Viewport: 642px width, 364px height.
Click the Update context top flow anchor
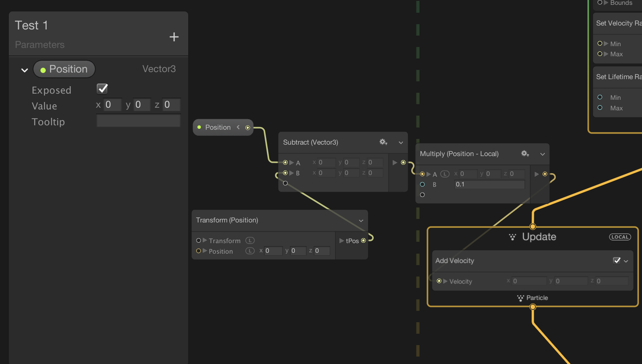point(533,227)
